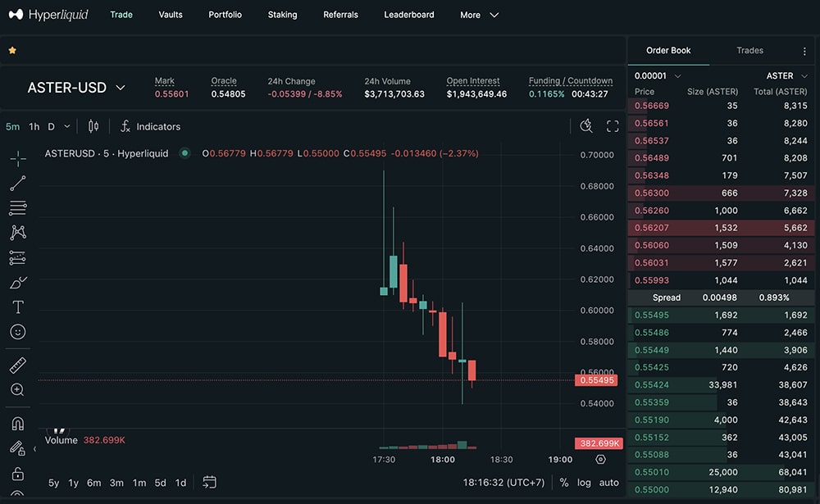Screen dimensions: 820x504
Task: Toggle auto scale on chart
Action: [608, 483]
